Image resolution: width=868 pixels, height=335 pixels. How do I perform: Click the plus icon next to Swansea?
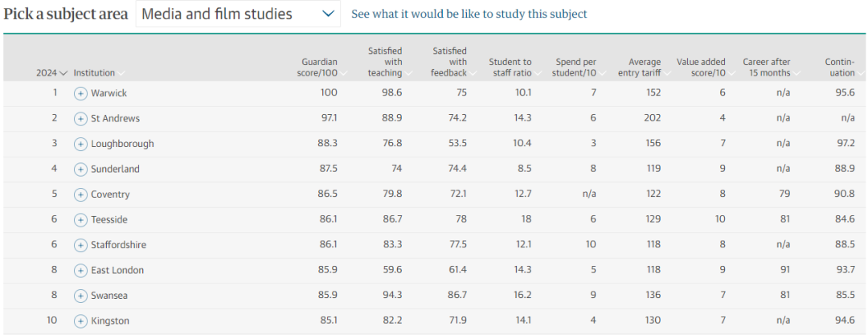(80, 296)
